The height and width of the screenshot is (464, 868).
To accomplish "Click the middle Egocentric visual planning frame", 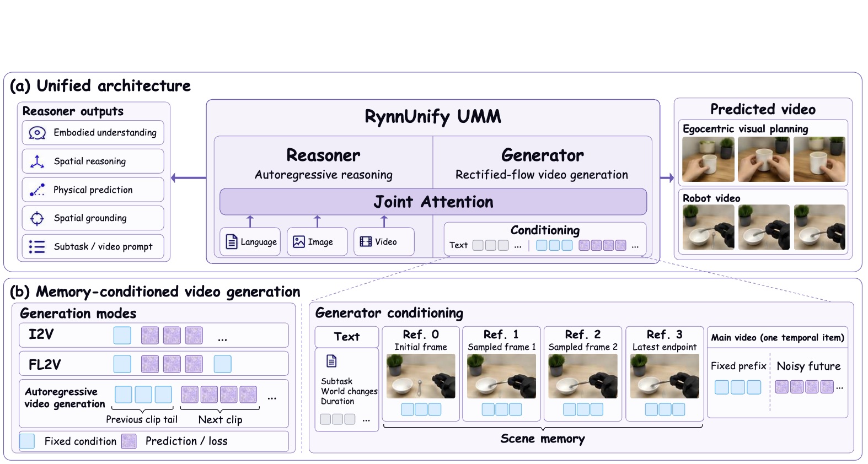I will 764,159.
